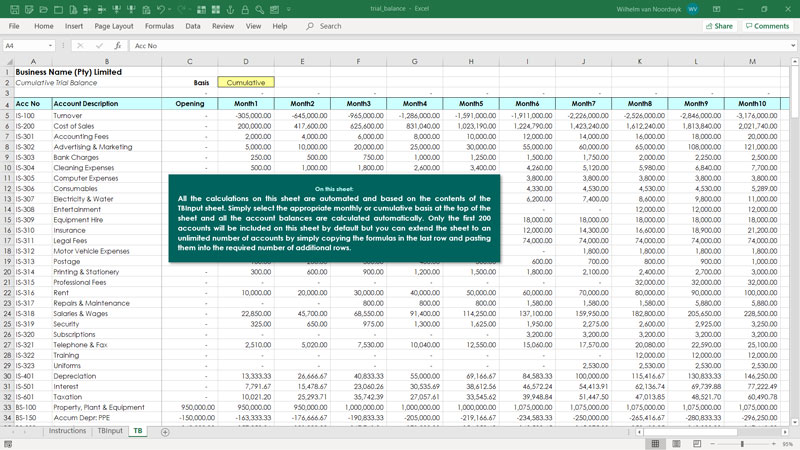Click the padlock protect sheet icon
This screenshot has width=800, height=450.
pos(245,9)
